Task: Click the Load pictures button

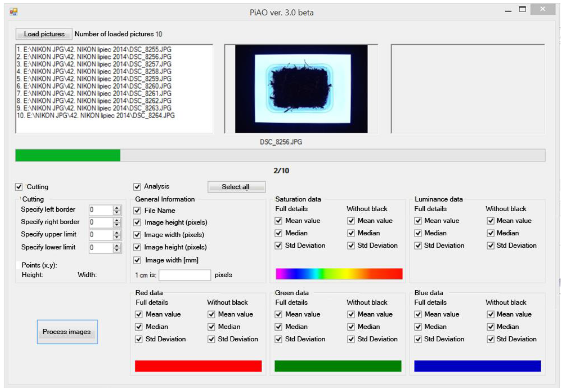Action: (x=44, y=34)
